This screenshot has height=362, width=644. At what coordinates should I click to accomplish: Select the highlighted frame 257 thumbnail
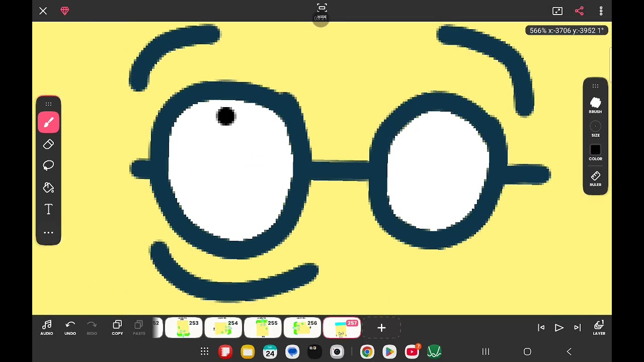pyautogui.click(x=342, y=328)
